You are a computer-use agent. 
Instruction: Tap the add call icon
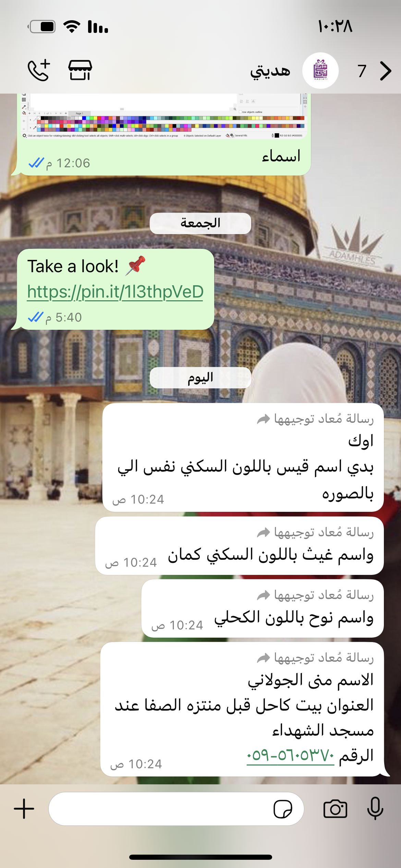(x=39, y=70)
